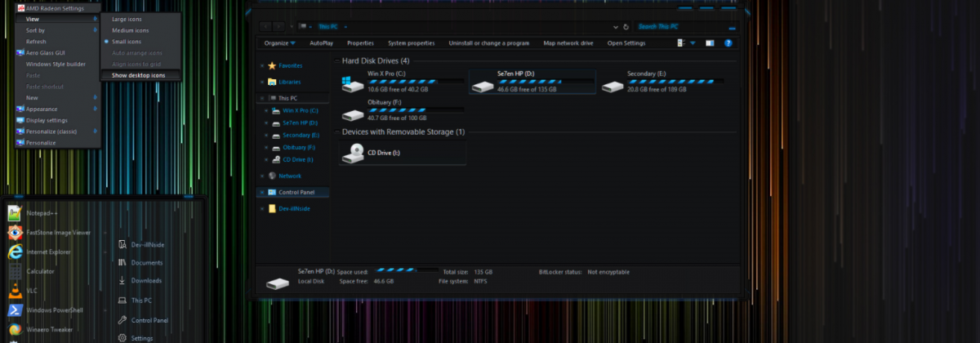
Task: Select Win X Pro (C:) drive icon
Action: [x=353, y=83]
